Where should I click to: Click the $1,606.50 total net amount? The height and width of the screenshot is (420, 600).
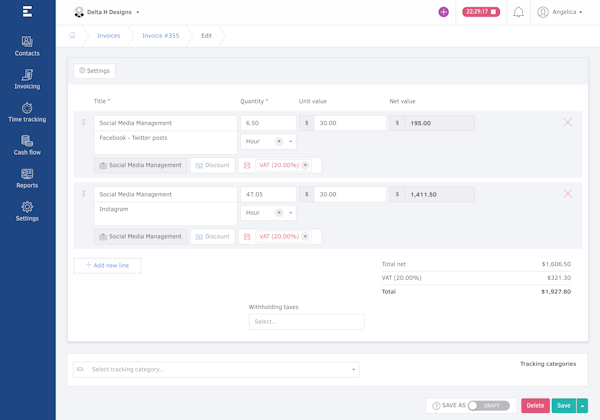click(556, 264)
